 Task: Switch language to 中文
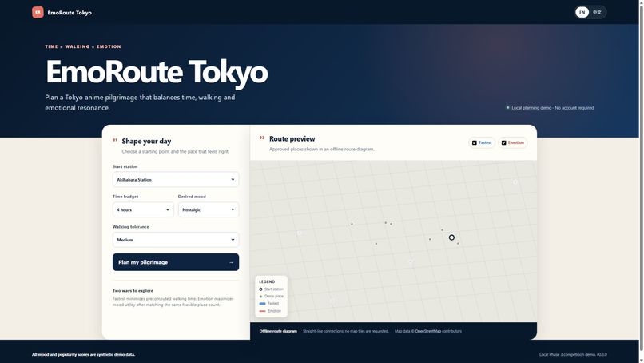(x=597, y=12)
